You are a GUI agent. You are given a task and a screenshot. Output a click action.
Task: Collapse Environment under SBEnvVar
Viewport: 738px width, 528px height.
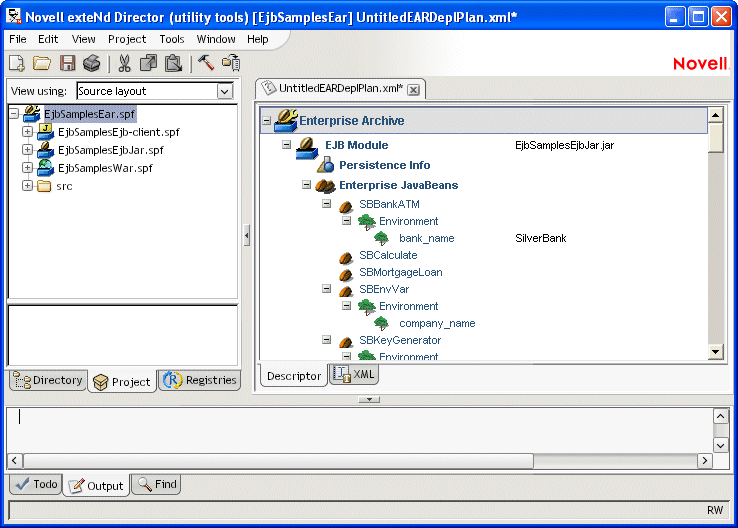pos(347,306)
